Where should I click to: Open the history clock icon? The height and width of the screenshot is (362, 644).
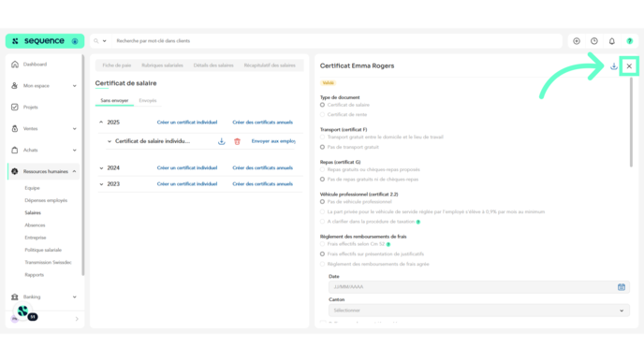click(x=593, y=41)
